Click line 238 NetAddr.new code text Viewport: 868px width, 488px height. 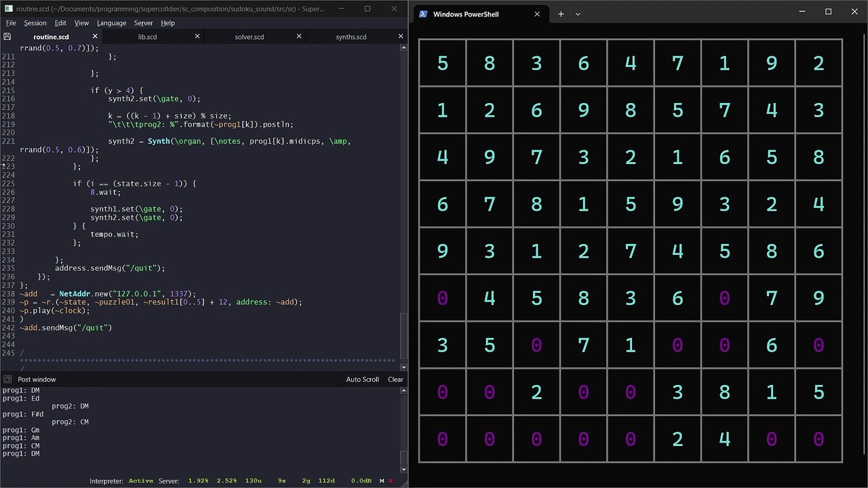tap(127, 293)
